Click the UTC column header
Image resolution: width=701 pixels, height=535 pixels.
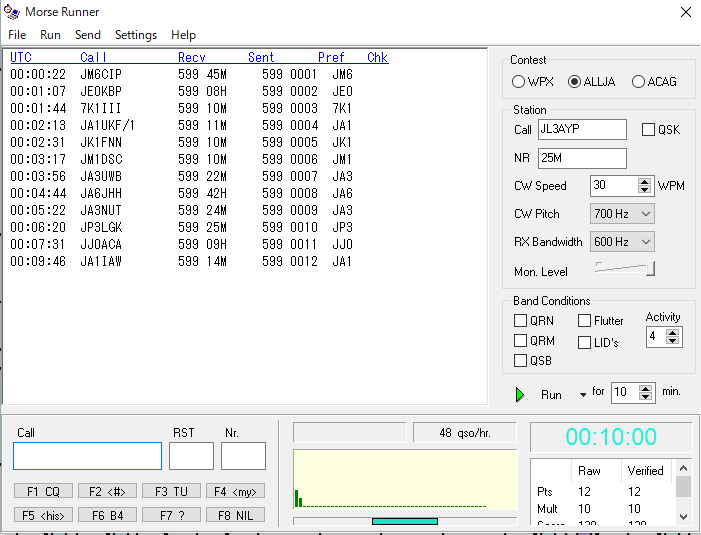click(x=21, y=57)
